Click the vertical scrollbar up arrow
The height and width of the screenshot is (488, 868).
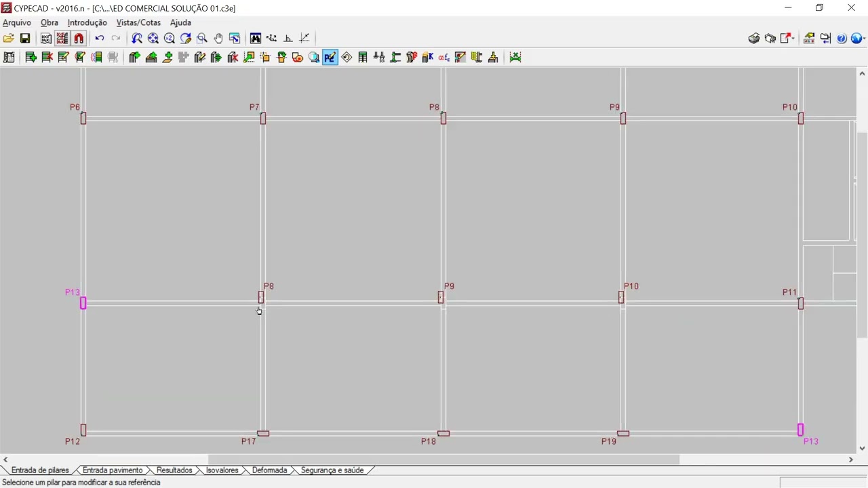863,73
